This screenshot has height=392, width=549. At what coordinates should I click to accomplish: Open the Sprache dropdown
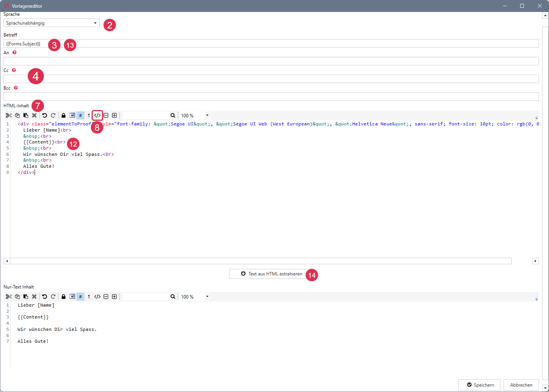[x=52, y=23]
